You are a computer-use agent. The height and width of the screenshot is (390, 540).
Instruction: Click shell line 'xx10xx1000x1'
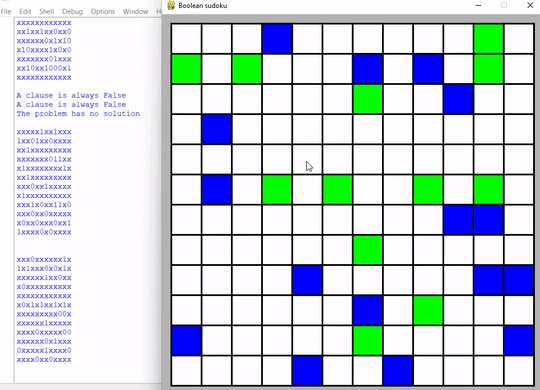pyautogui.click(x=44, y=68)
